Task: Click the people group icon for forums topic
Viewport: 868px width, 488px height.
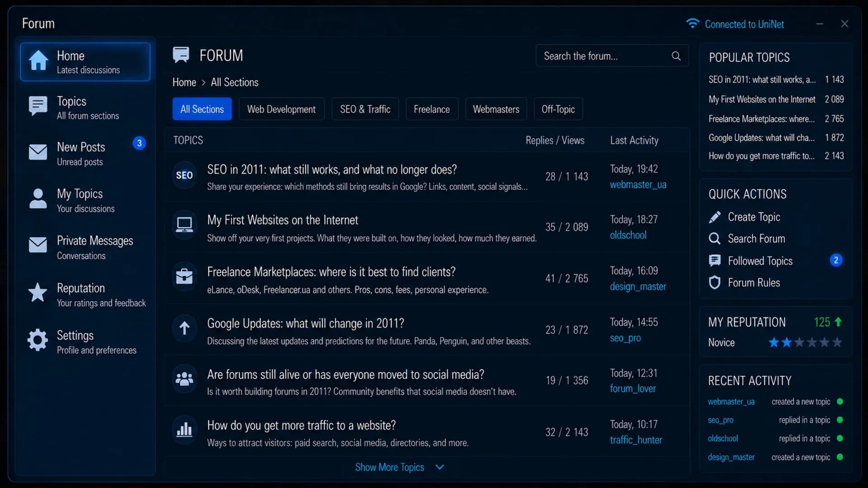Action: 184,379
